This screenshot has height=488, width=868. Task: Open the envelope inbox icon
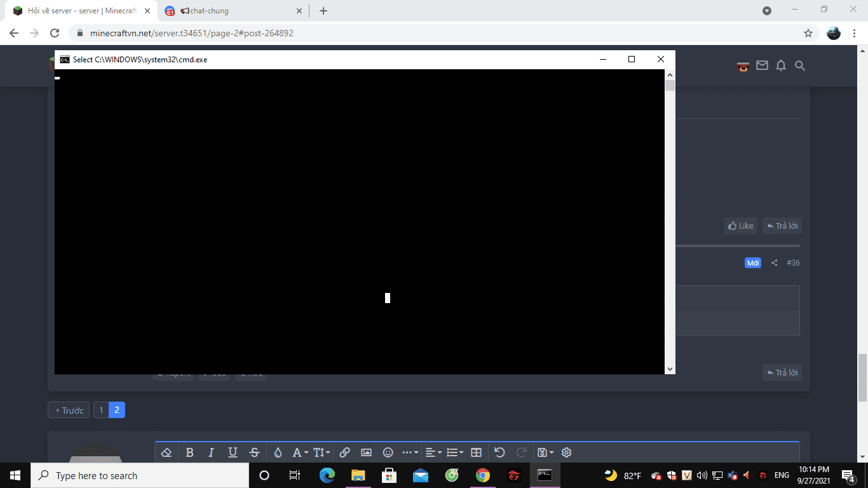coord(762,65)
